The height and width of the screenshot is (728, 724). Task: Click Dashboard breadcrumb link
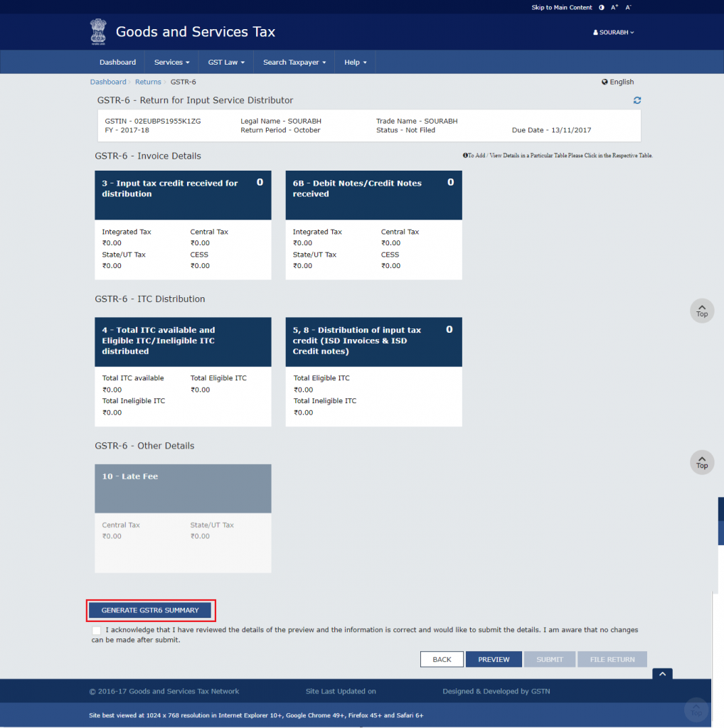click(x=108, y=82)
